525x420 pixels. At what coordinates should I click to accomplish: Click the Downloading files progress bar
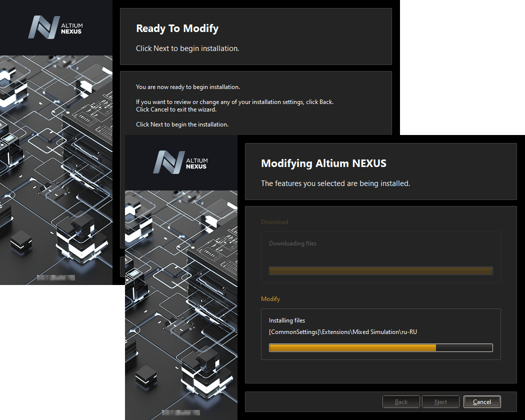click(x=380, y=270)
